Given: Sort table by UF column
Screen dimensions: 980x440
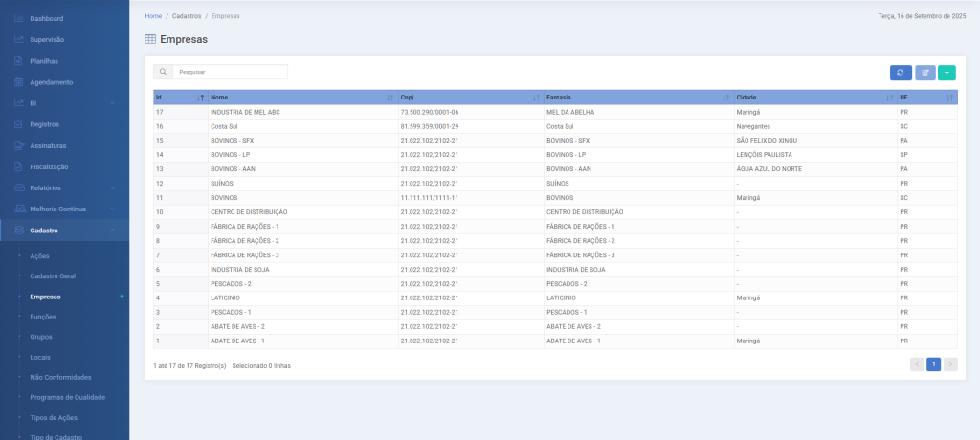Looking at the screenshot, I should 925,98.
